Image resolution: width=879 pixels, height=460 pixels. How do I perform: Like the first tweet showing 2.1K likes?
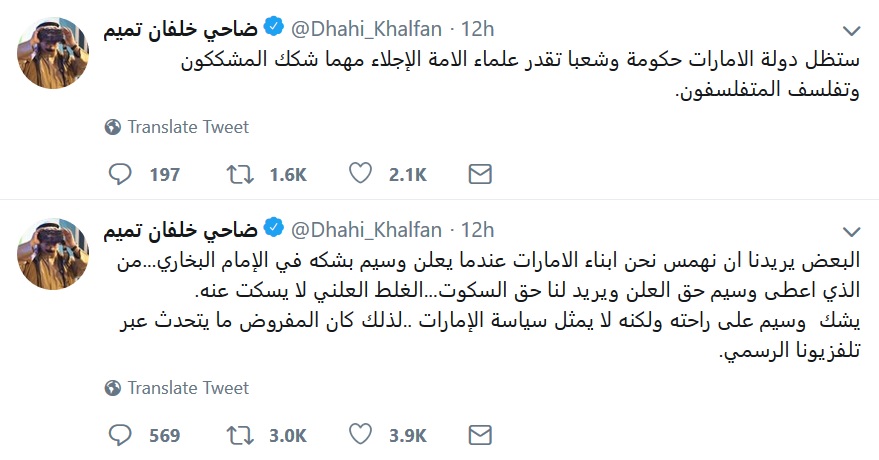click(360, 174)
